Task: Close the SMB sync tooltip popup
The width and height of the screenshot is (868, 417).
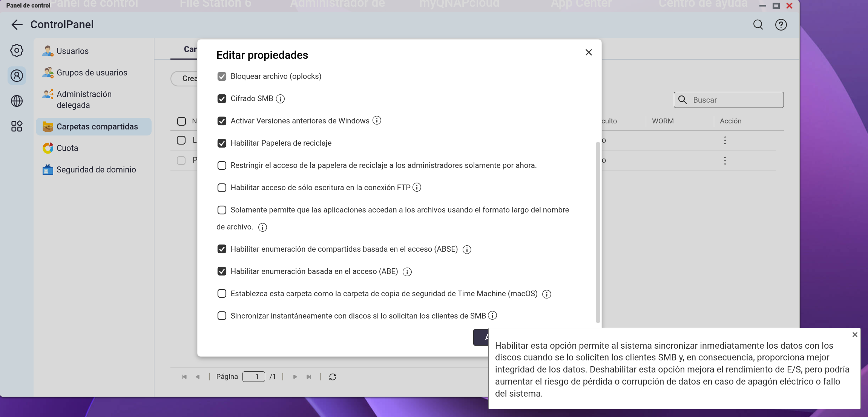Action: click(855, 335)
